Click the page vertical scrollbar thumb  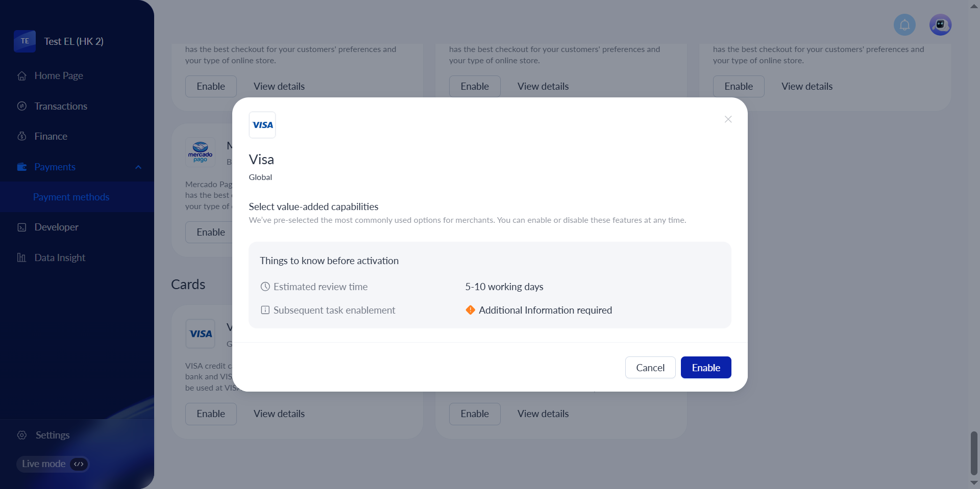coord(974,453)
